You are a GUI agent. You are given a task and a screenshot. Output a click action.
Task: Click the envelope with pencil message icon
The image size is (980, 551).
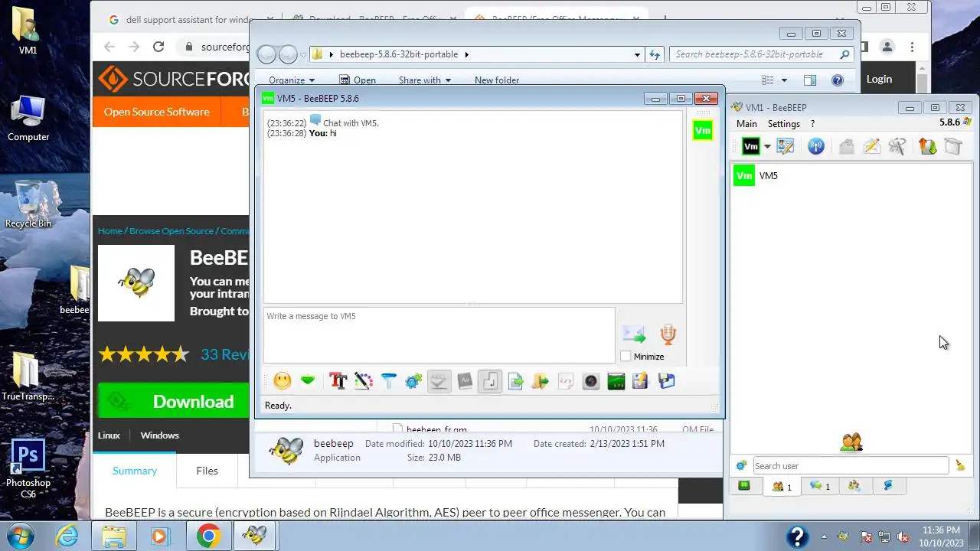coord(871,146)
